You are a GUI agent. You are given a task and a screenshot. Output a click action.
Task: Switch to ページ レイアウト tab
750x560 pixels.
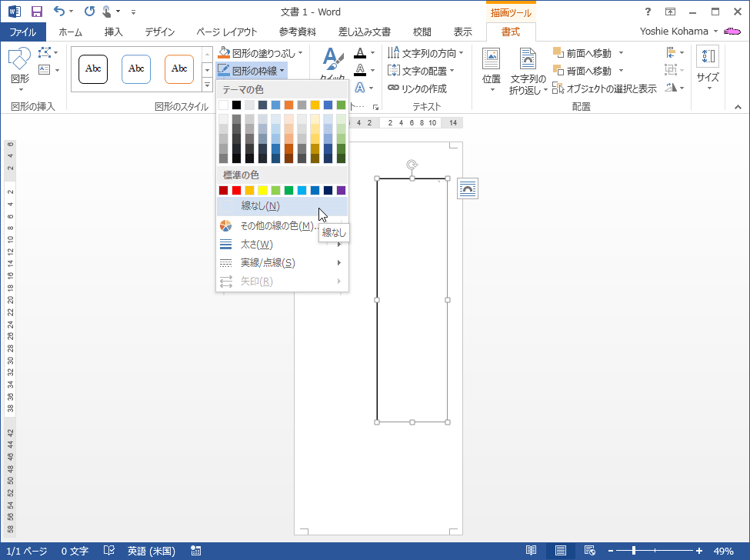pyautogui.click(x=226, y=32)
